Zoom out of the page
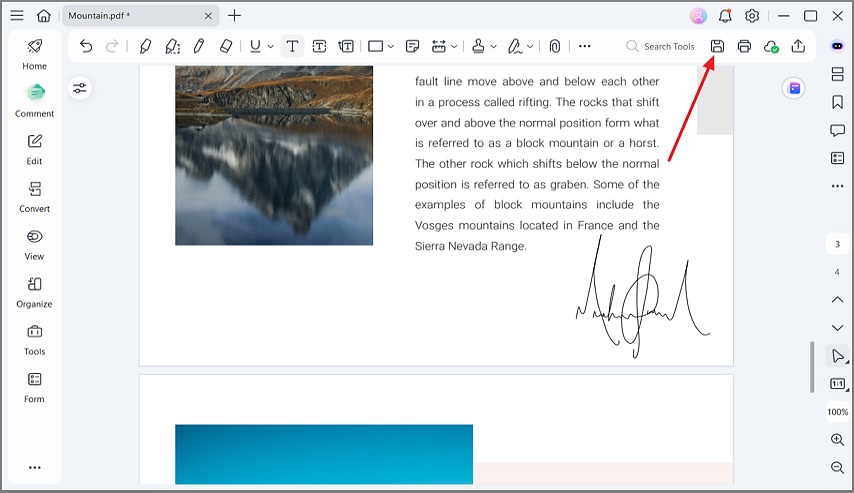The width and height of the screenshot is (854, 493). [837, 467]
